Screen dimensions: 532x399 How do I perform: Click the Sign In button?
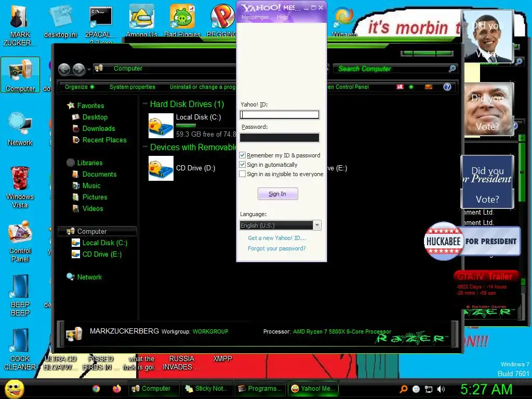click(x=277, y=194)
